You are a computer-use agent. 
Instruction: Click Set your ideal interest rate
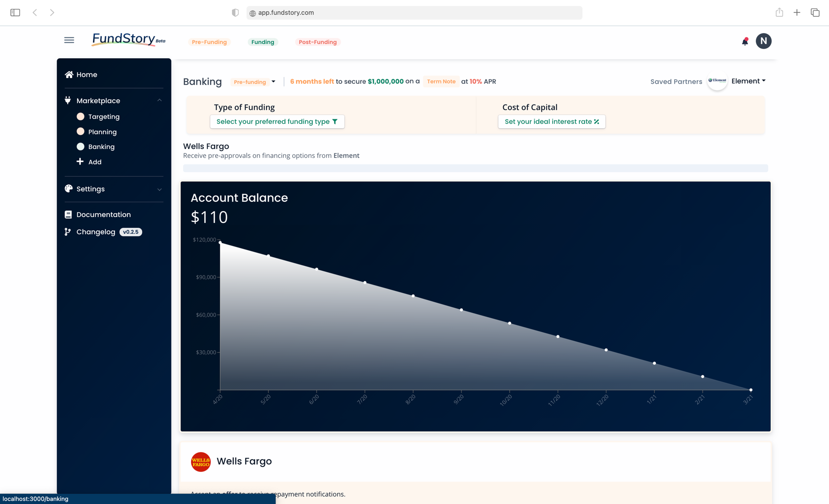(x=551, y=122)
